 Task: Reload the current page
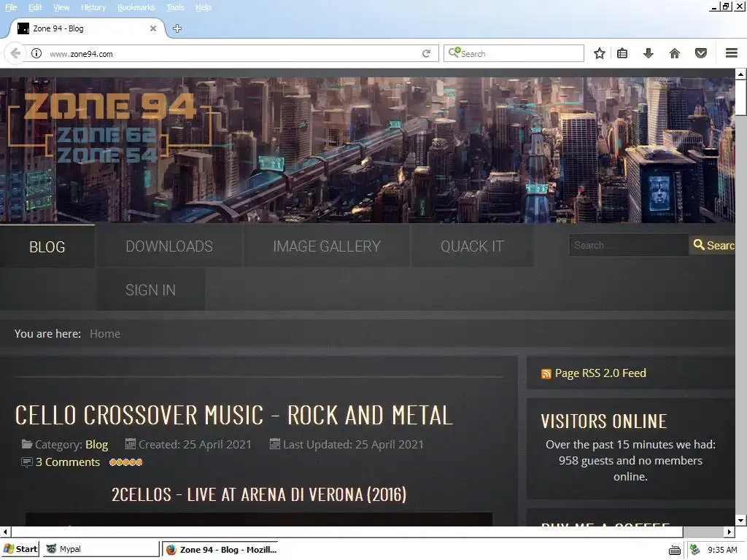(426, 53)
